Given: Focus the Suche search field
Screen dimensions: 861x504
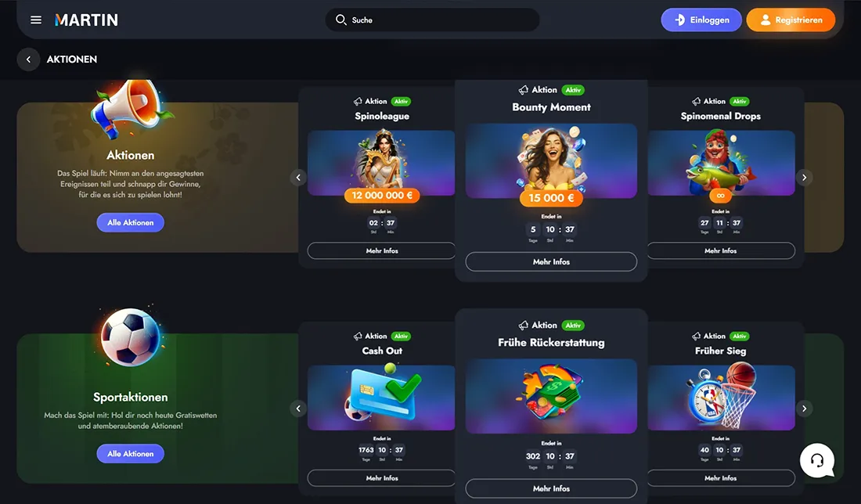Looking at the screenshot, I should coord(432,20).
